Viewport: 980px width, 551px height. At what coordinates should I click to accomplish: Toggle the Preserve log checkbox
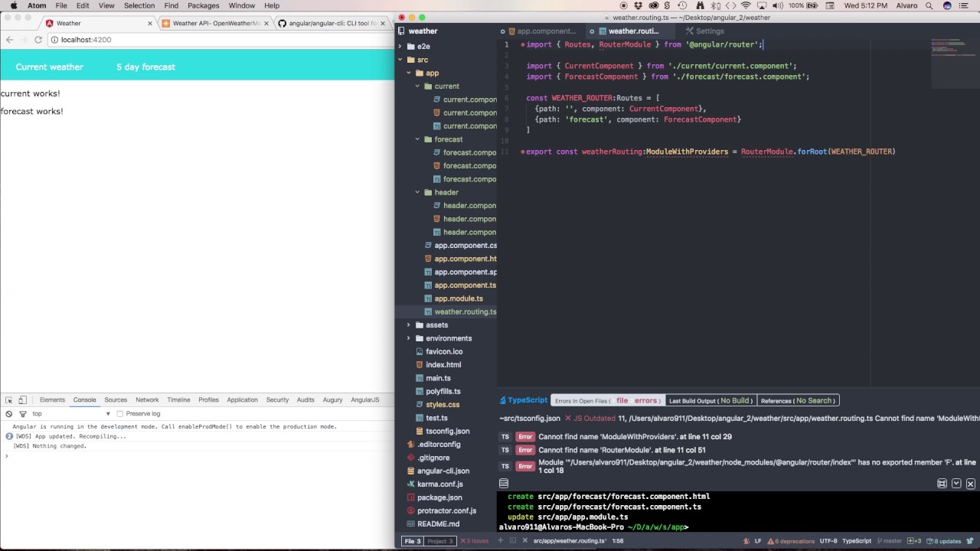(x=119, y=414)
